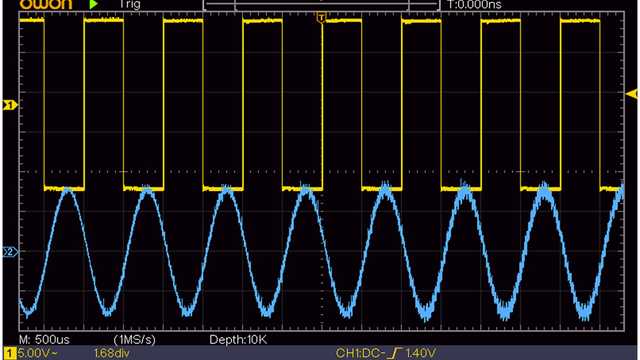Viewport: 640px width, 360px height.
Task: Click the M: 500us timebase readout
Action: pos(44,340)
